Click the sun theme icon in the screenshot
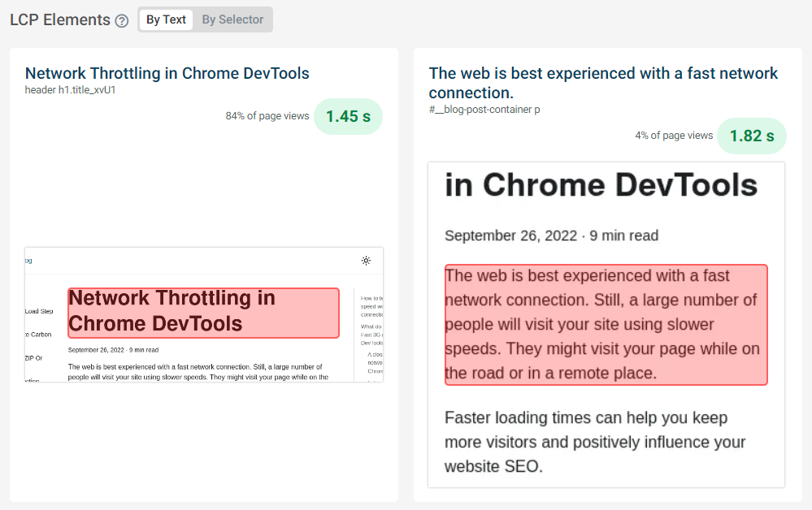This screenshot has width=812, height=510. (366, 261)
